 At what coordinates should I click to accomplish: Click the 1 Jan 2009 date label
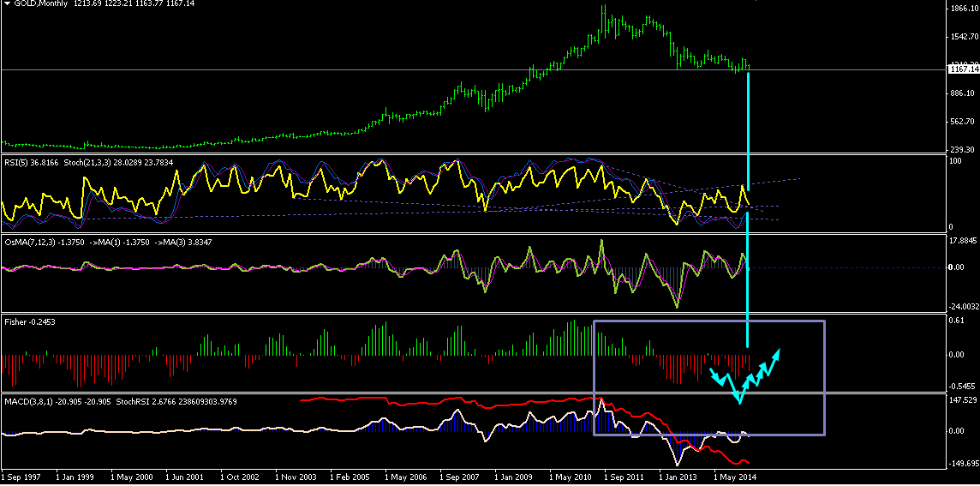click(x=514, y=477)
